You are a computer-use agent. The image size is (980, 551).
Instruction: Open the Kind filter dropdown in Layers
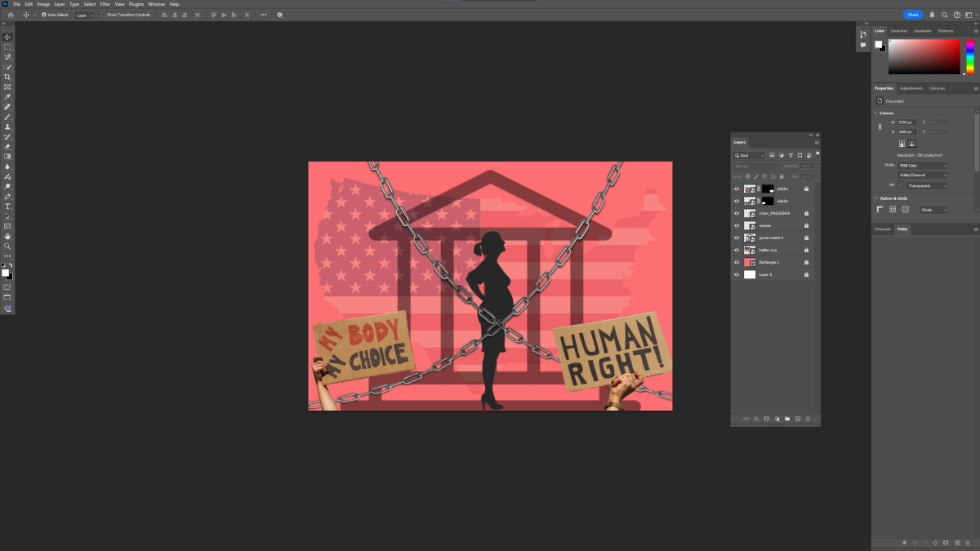[749, 155]
